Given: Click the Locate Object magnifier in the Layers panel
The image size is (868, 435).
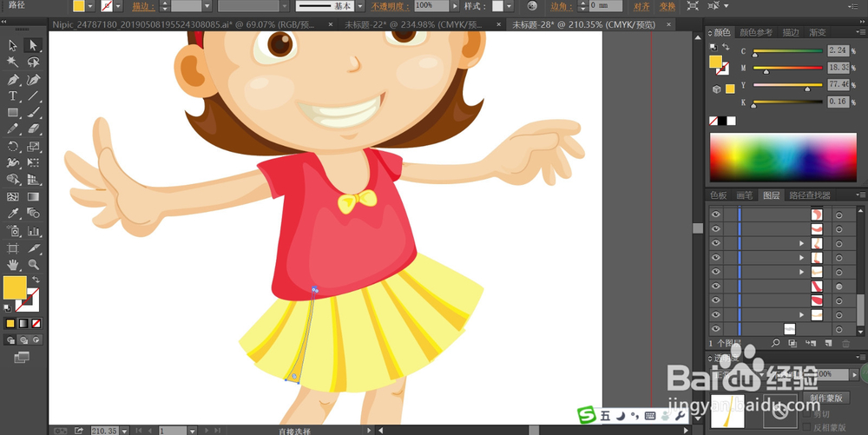Looking at the screenshot, I should click(x=775, y=344).
